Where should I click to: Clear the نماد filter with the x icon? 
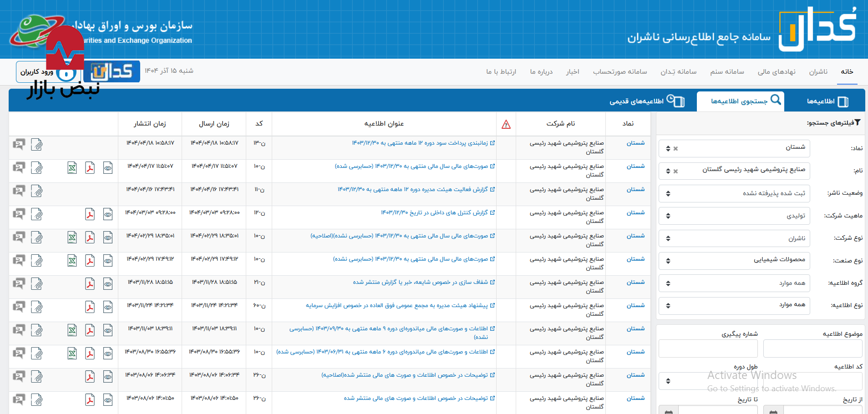coord(675,148)
